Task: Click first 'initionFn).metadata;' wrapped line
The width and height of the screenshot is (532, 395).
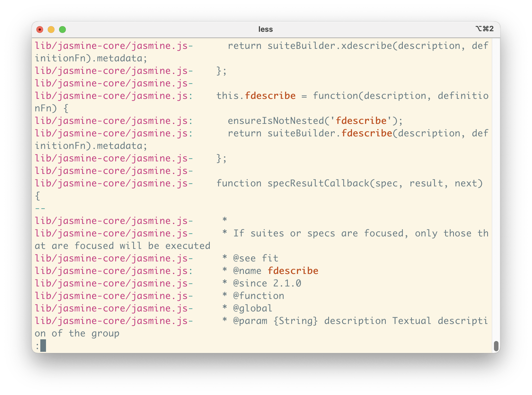Action: (91, 58)
